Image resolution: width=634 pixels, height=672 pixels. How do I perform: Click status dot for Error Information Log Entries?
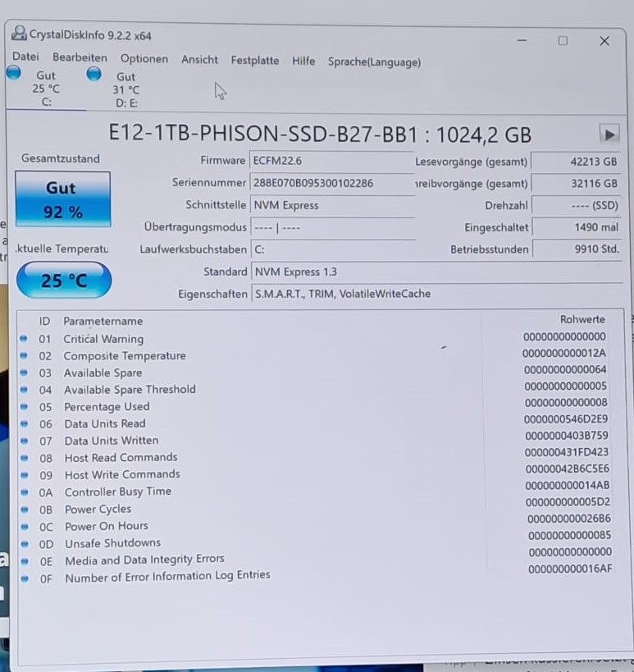(x=25, y=578)
